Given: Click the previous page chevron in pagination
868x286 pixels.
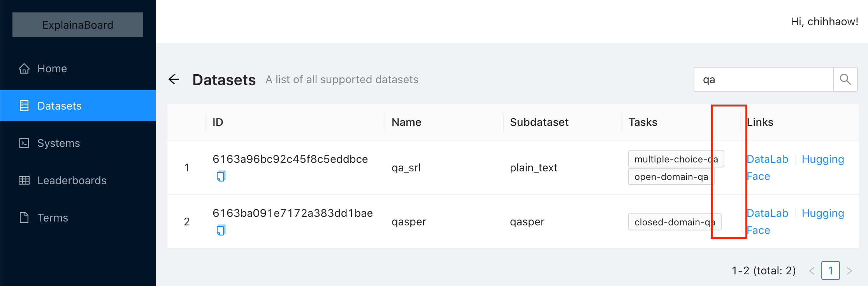Looking at the screenshot, I should pos(812,270).
